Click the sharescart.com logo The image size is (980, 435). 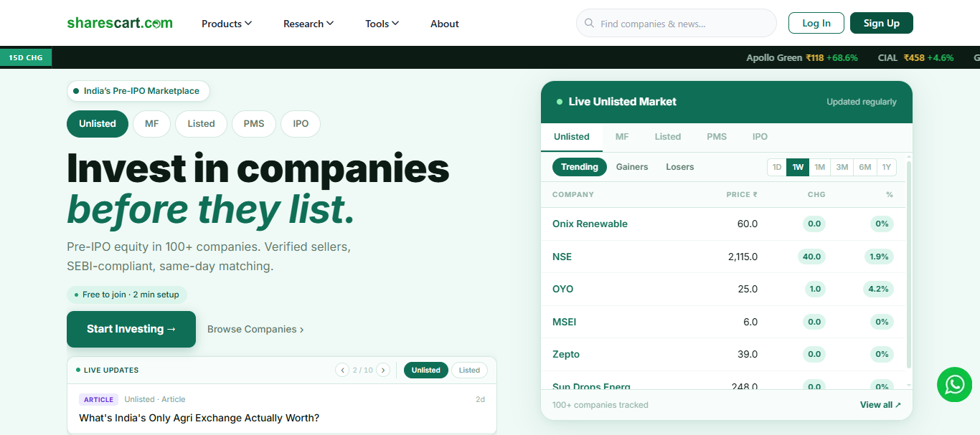point(120,23)
